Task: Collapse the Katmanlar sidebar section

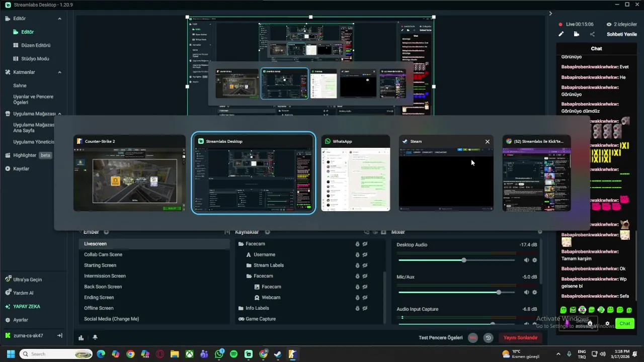Action: click(x=59, y=72)
